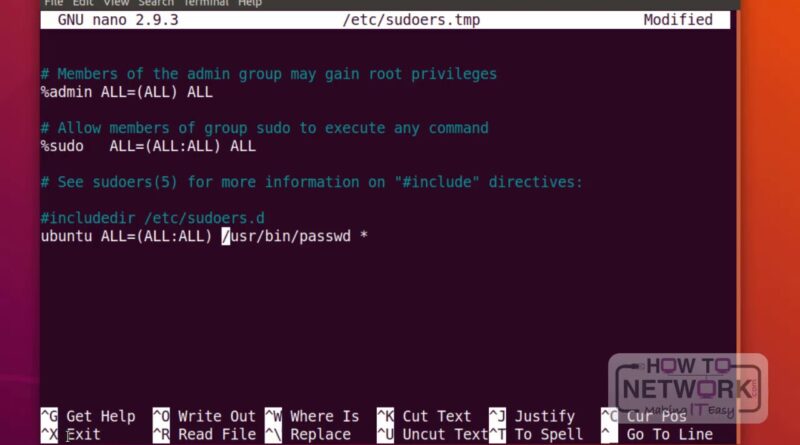Click the Go To Line shortcut

pyautogui.click(x=669, y=435)
